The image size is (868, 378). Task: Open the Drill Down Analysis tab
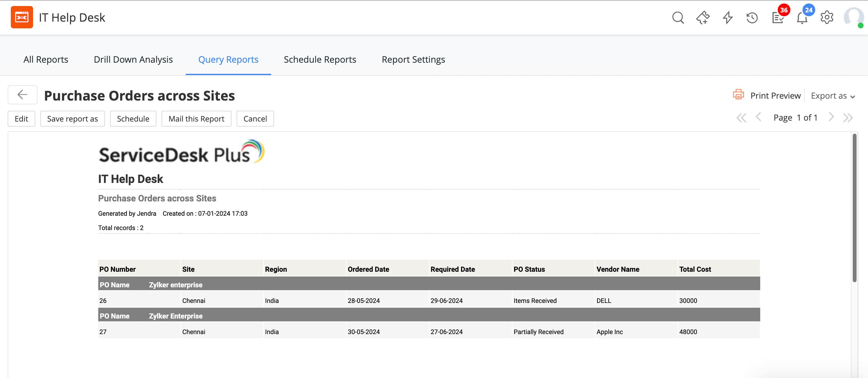point(133,59)
